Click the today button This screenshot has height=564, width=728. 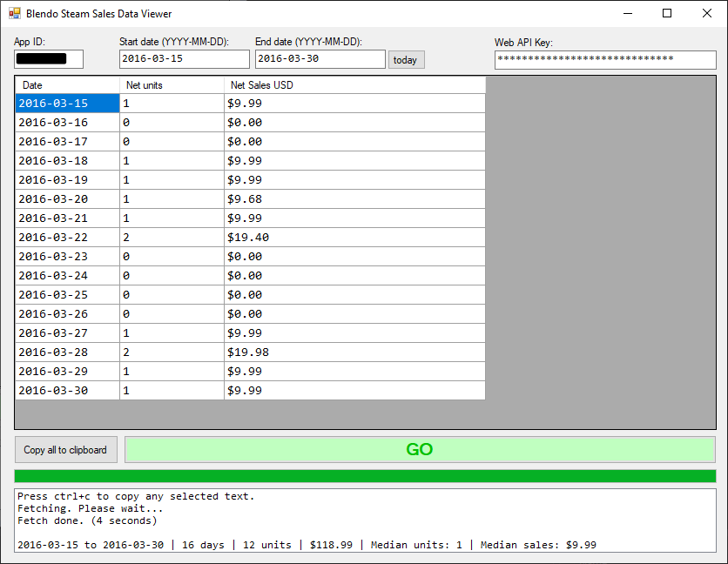[x=407, y=60]
